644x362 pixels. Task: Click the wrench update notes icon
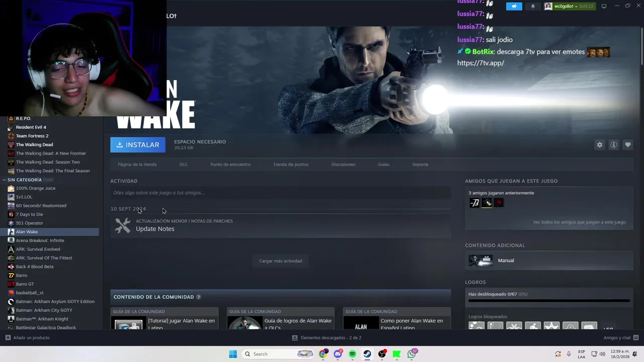tap(122, 225)
